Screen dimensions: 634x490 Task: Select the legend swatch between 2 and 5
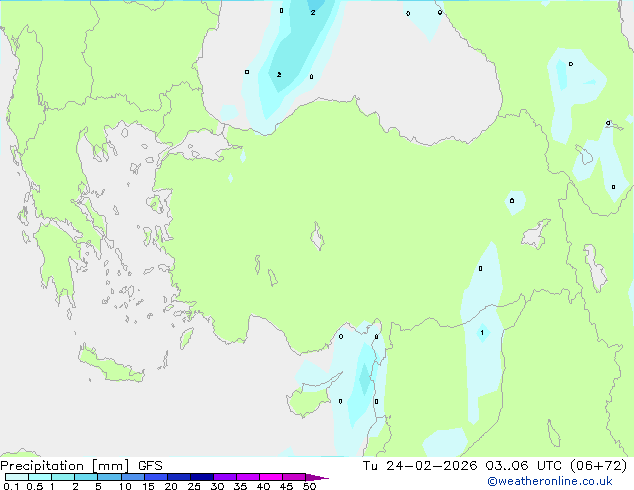pos(86,477)
